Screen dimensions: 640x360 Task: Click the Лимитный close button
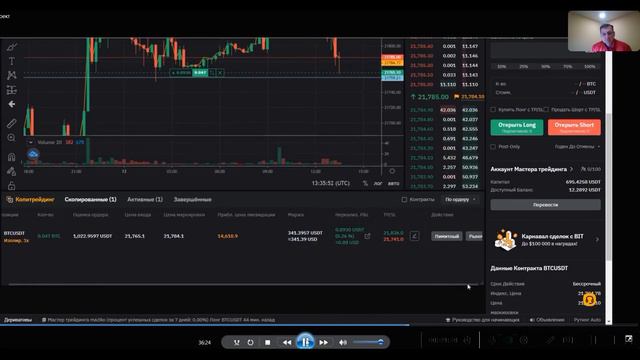click(447, 236)
